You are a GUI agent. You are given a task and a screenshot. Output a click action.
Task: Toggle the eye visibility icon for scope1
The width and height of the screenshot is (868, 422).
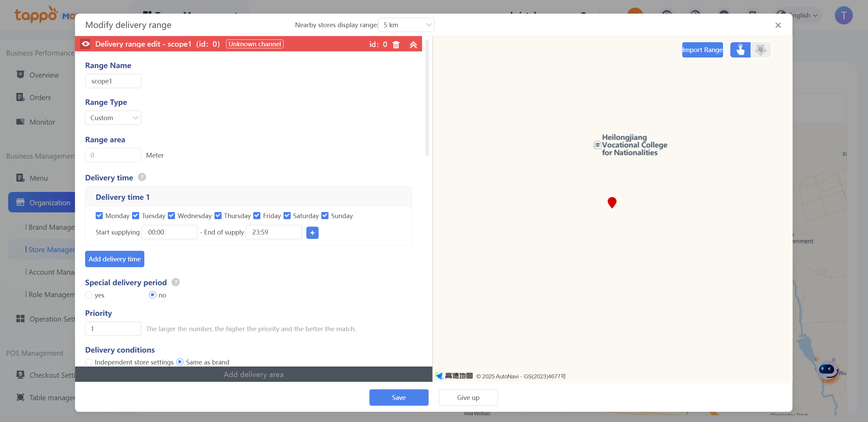(x=85, y=44)
